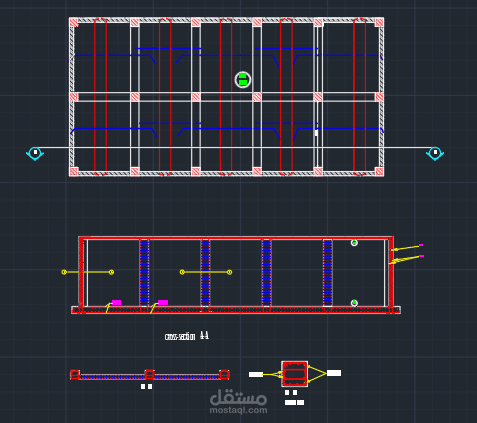Select the fourth blue-hatched column in section A-A
Image resolution: width=477 pixels, height=423 pixels.
coord(328,273)
